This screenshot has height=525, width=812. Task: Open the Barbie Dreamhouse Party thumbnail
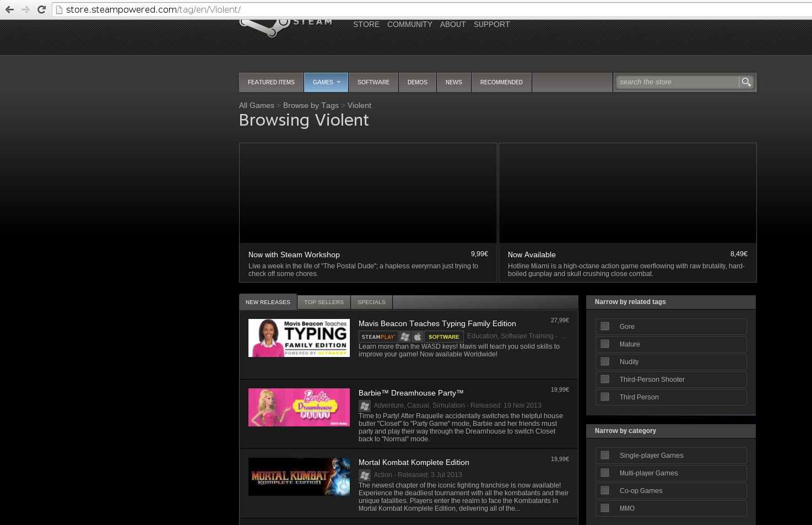pyautogui.click(x=299, y=408)
